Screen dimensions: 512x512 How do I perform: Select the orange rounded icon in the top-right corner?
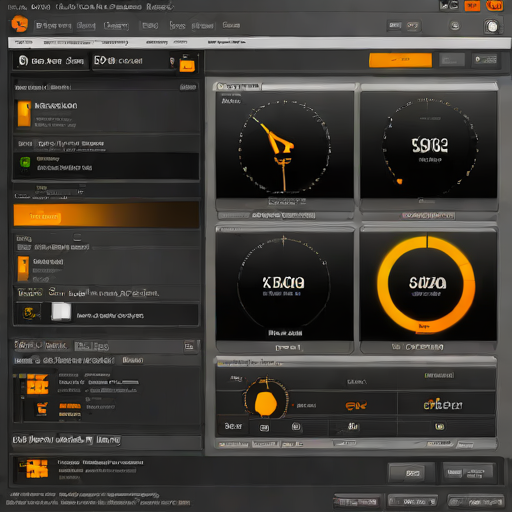coord(495,5)
